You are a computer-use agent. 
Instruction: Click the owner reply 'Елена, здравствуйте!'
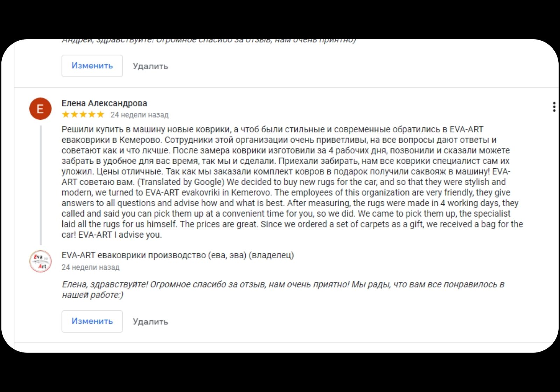coord(105,284)
